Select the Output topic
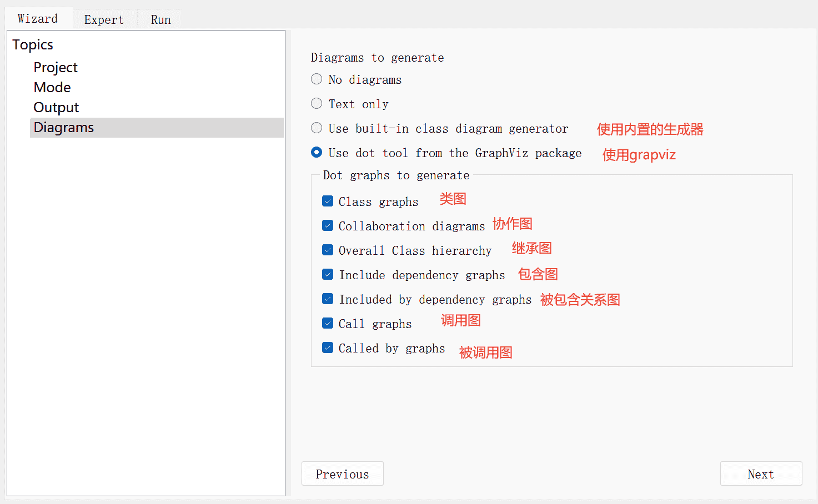This screenshot has width=818, height=504. coord(56,108)
